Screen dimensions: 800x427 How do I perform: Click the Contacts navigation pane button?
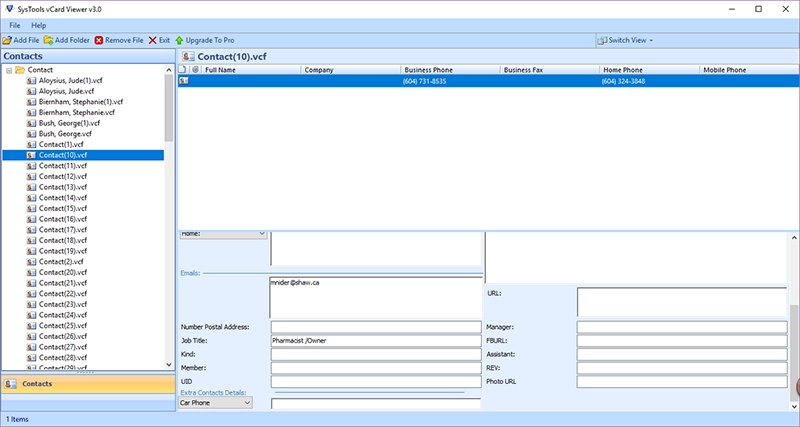point(88,384)
